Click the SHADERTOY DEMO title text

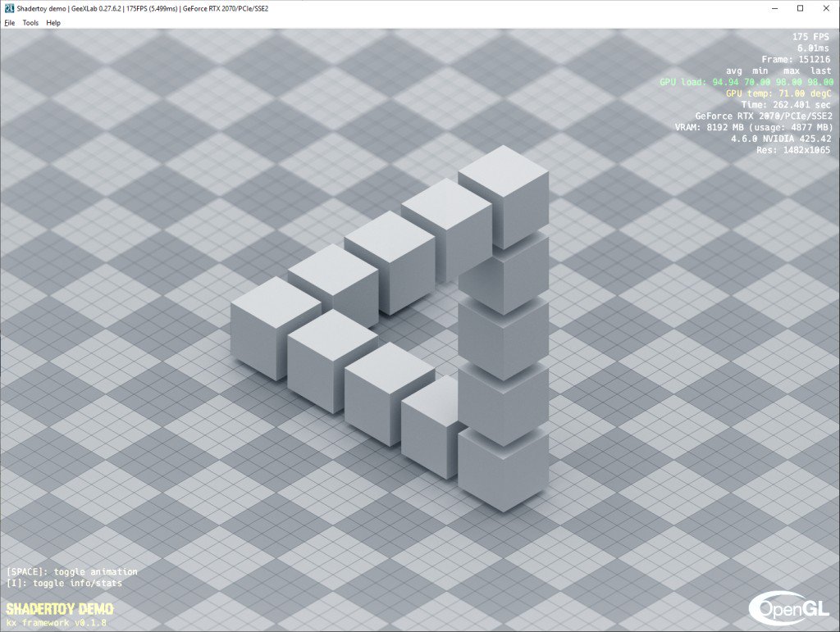pos(59,609)
